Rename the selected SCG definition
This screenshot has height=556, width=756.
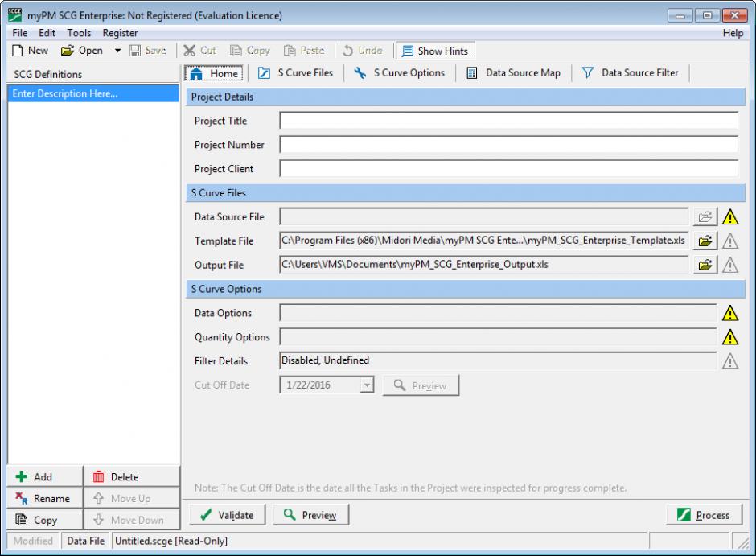[45, 499]
